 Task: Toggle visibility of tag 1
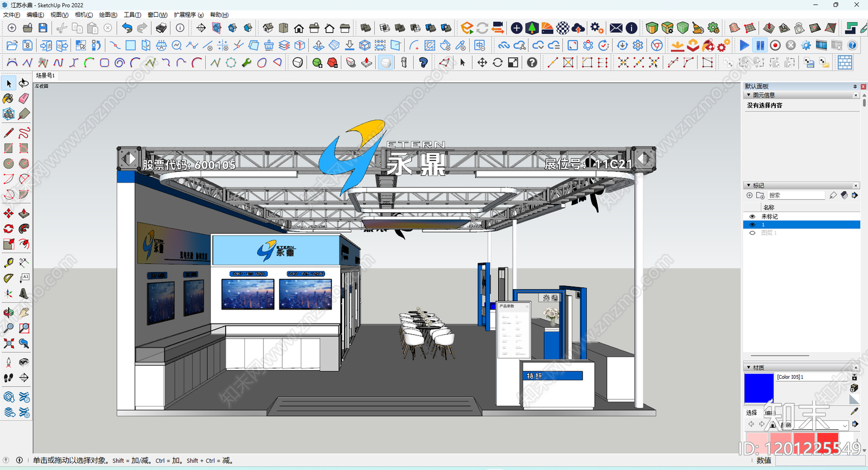point(752,225)
